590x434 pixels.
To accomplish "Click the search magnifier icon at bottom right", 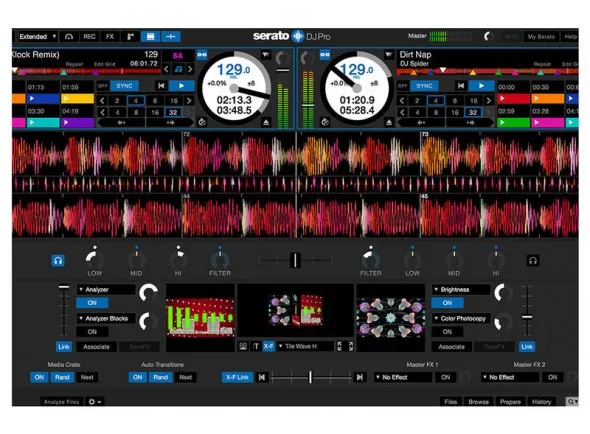I will pyautogui.click(x=572, y=402).
